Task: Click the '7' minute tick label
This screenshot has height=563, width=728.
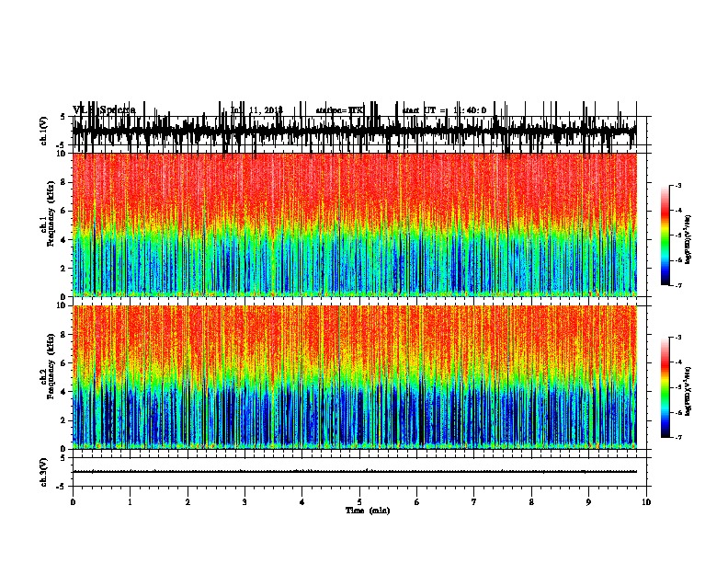Action: click(x=474, y=502)
